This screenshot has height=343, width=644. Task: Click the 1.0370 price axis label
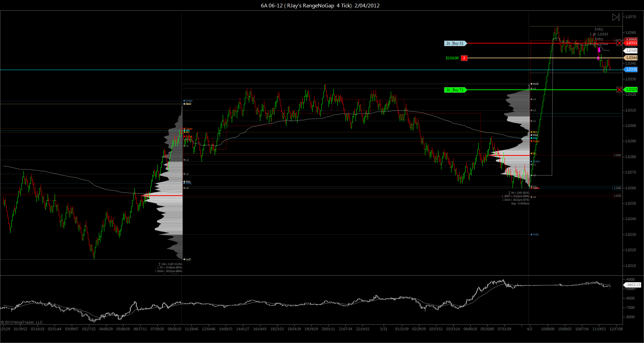(631, 17)
